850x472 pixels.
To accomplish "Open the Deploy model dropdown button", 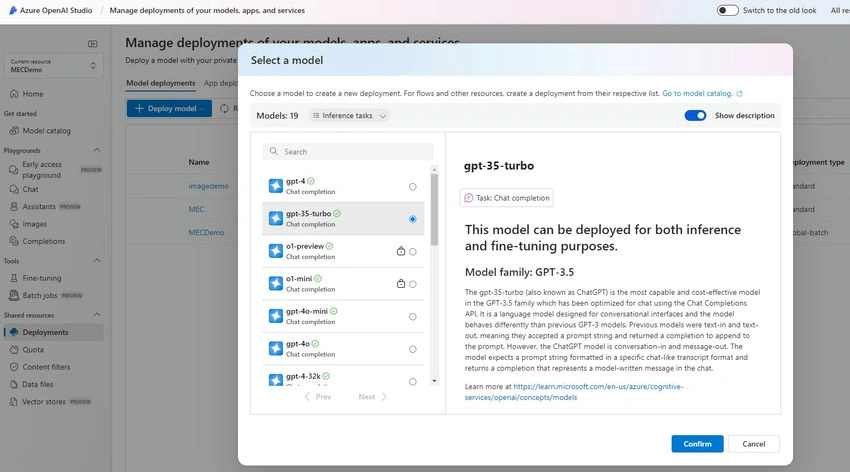I will [169, 108].
